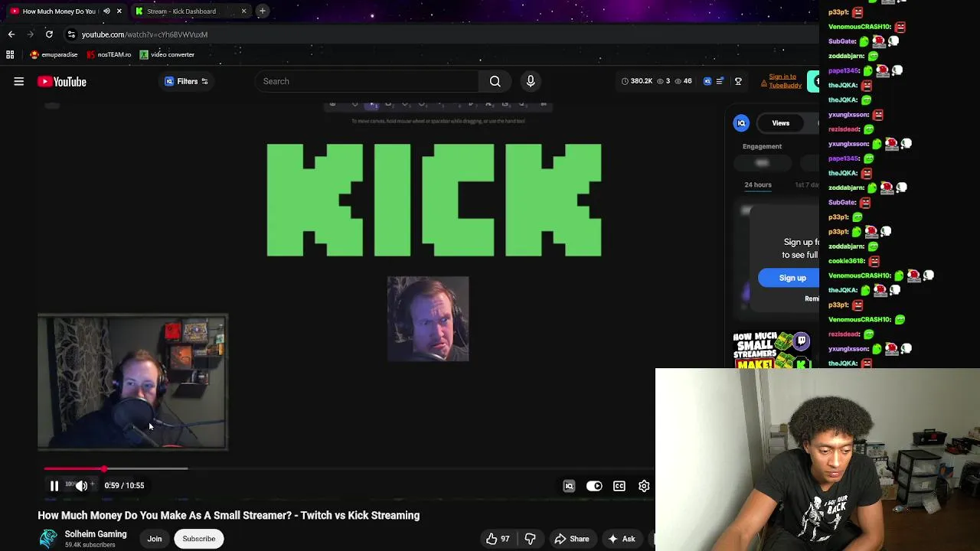Dislike the video with the thumbs down
Screen dimensions: 980x551
pyautogui.click(x=530, y=539)
